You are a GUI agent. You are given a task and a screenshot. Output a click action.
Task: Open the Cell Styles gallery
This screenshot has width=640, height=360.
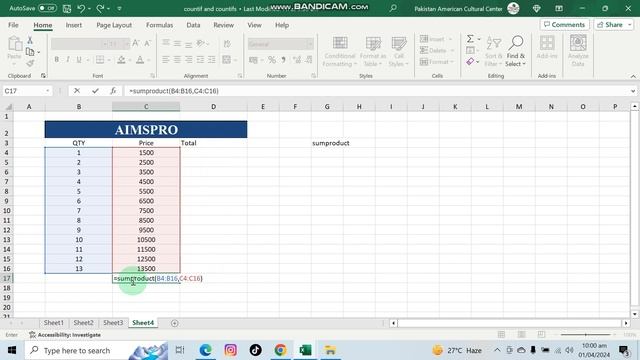pos(398,52)
